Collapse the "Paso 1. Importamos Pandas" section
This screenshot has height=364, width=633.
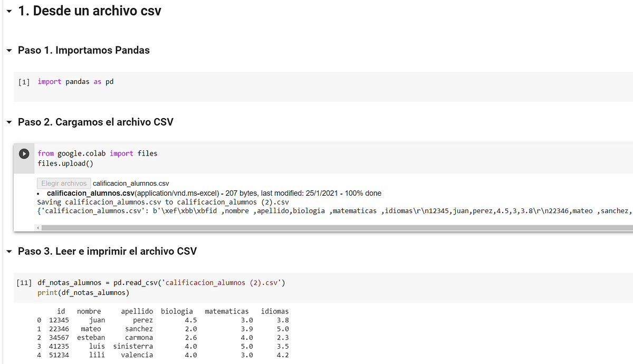pyautogui.click(x=9, y=50)
